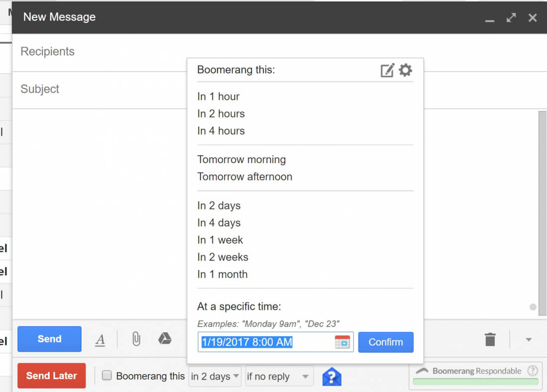Click the attach files paperclip icon

point(136,339)
